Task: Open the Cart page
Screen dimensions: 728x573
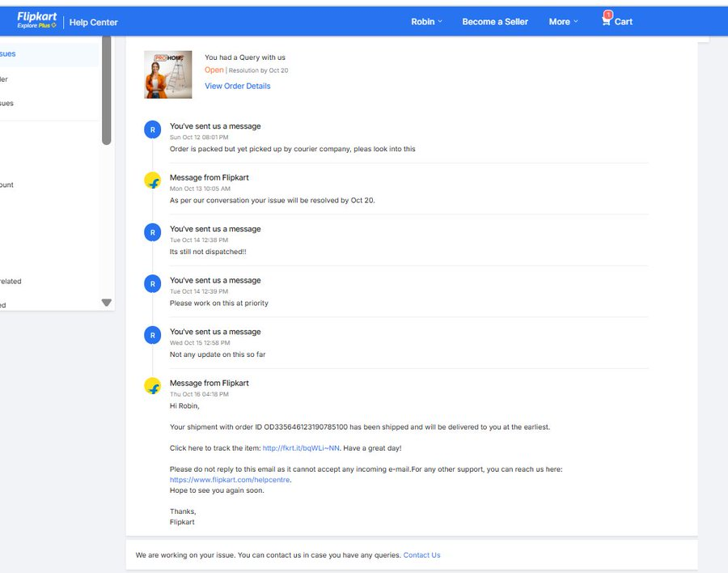Action: [x=623, y=21]
